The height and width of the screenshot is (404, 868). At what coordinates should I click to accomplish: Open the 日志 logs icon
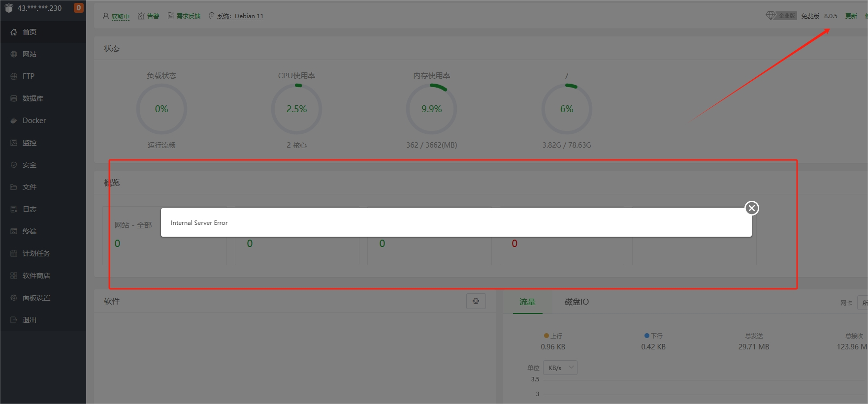click(x=14, y=209)
